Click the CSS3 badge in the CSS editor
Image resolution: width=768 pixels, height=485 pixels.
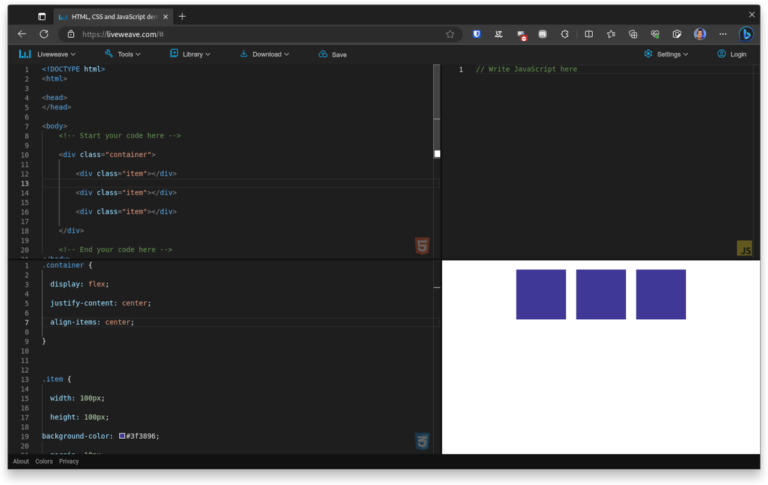tap(422, 441)
